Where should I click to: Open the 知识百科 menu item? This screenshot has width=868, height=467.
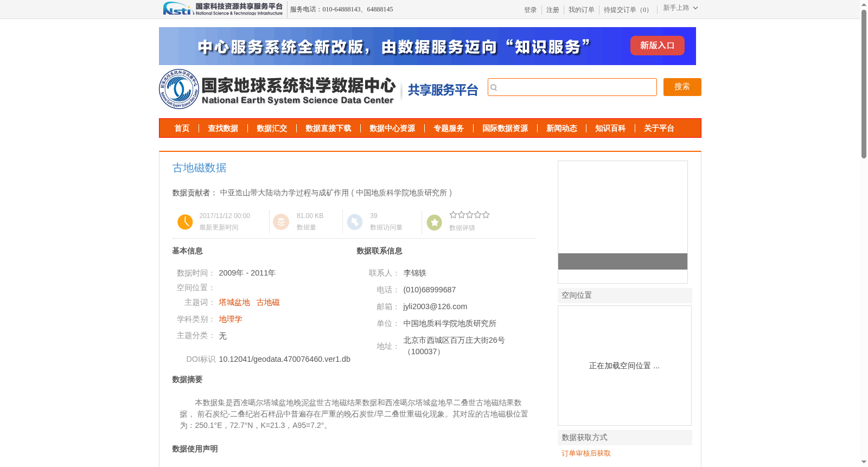(x=610, y=129)
